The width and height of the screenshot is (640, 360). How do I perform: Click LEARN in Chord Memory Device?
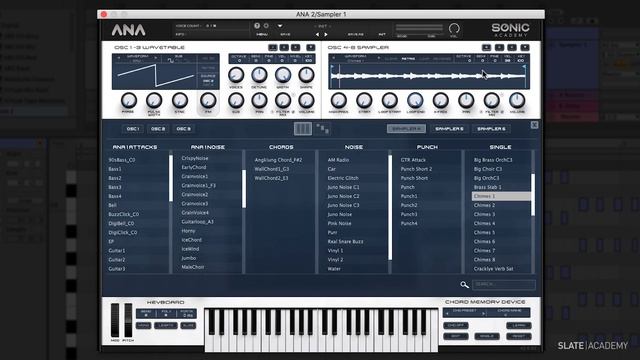(519, 326)
